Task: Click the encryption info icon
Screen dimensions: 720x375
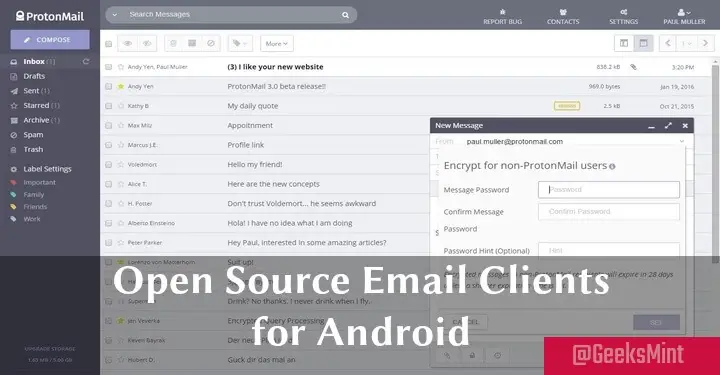Action: pos(612,167)
